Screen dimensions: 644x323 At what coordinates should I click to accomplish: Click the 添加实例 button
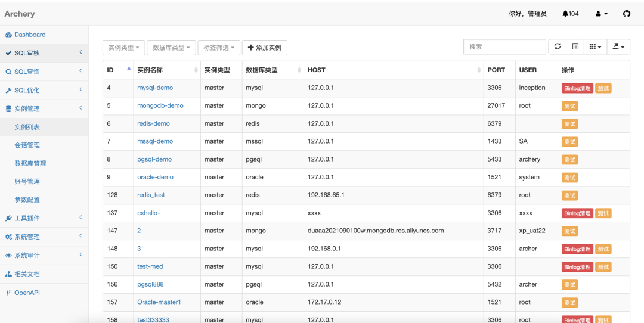[x=265, y=48]
